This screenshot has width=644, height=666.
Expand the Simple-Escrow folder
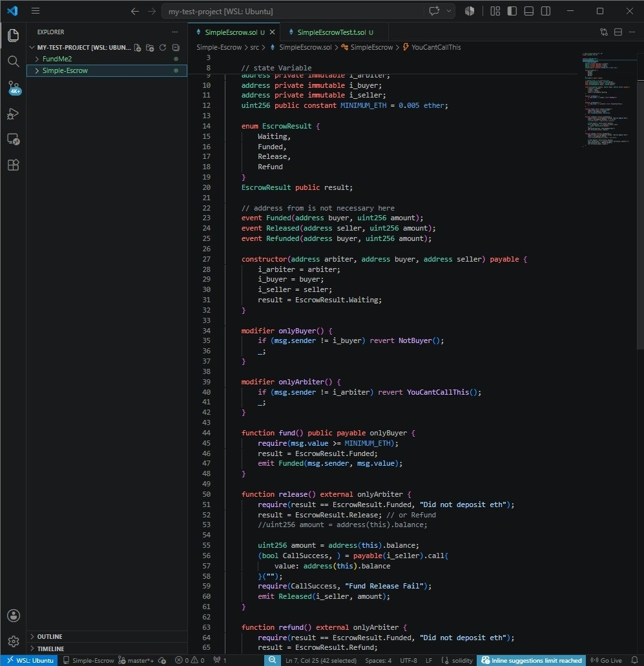37,70
